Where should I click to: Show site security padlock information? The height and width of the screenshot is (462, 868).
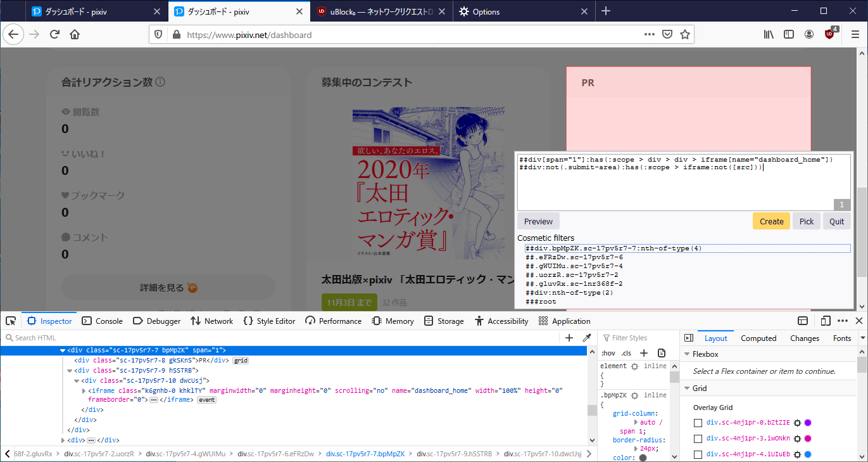coord(177,35)
